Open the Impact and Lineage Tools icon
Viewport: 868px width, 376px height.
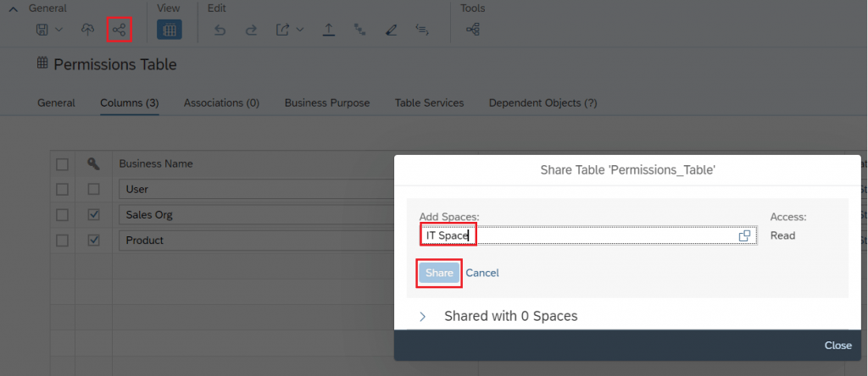(473, 30)
